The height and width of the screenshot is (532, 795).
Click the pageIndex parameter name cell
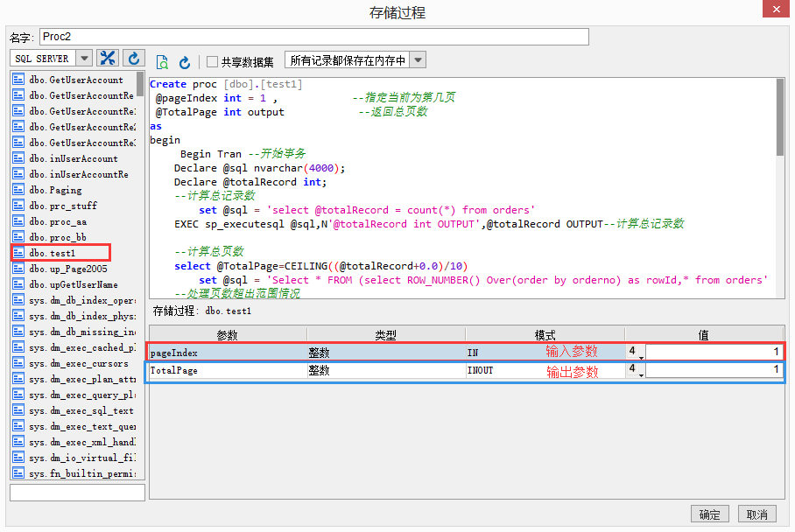[x=229, y=352]
